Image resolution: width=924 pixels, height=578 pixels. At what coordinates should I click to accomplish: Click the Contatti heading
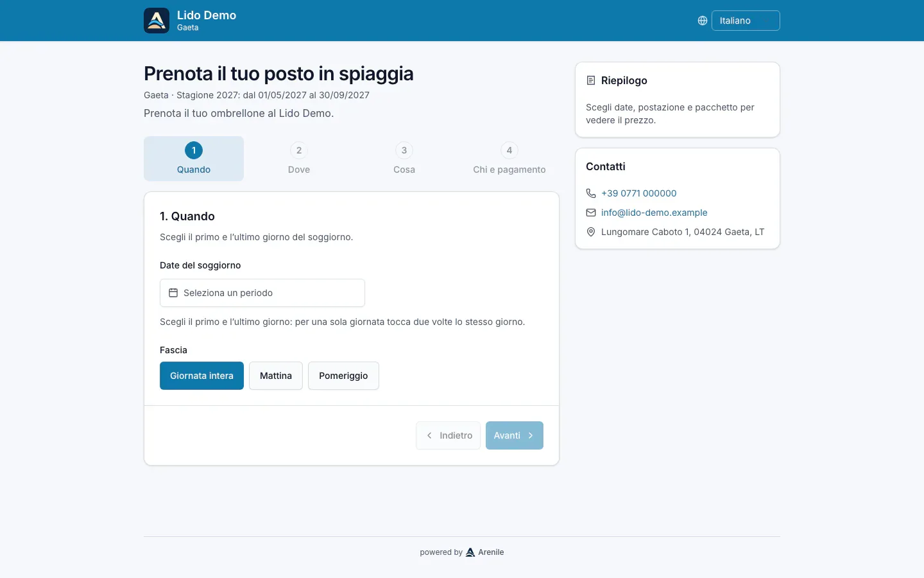[x=606, y=166]
